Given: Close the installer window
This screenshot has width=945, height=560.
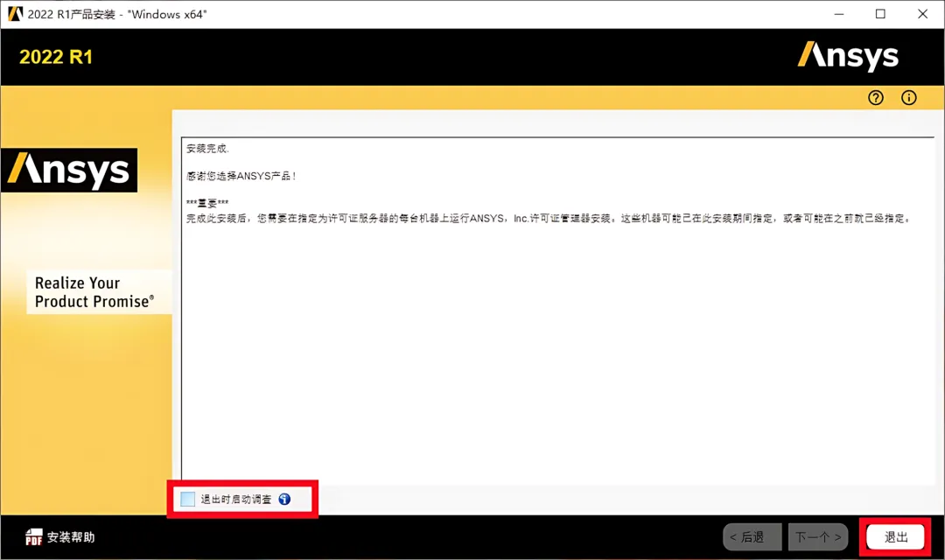Looking at the screenshot, I should pos(923,14).
